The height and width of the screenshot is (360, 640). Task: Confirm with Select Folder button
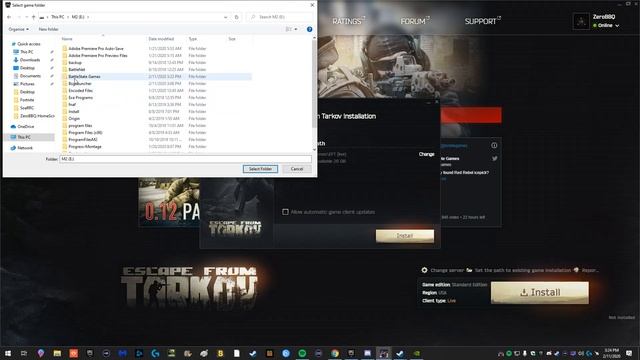pos(260,169)
